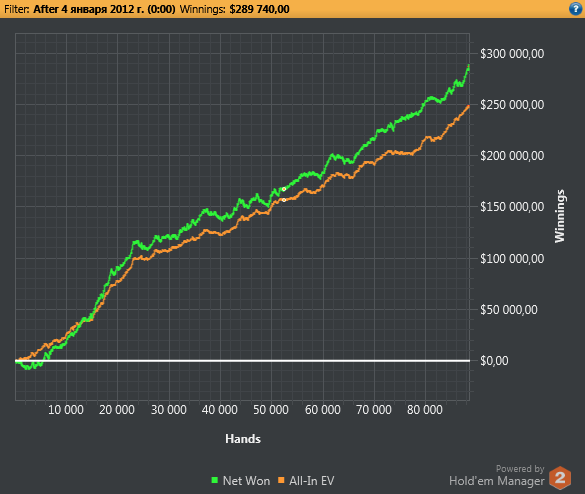585x494 pixels.
Task: Toggle the All-In EV legend label
Action: (x=312, y=481)
